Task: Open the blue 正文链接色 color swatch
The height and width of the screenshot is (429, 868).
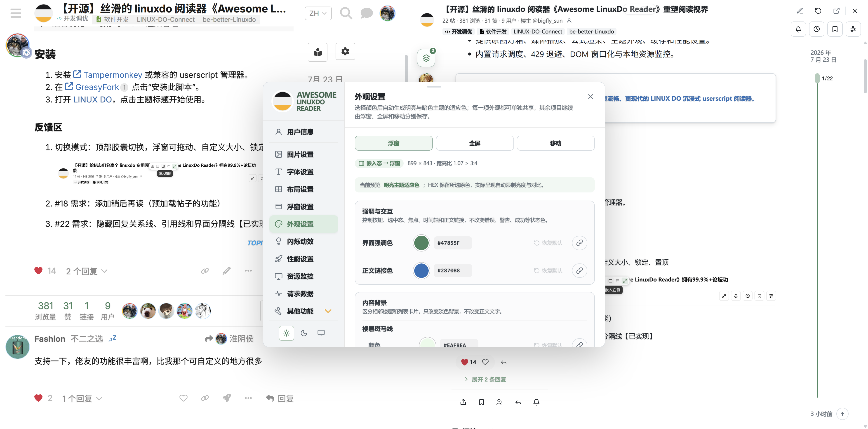Action: point(421,270)
